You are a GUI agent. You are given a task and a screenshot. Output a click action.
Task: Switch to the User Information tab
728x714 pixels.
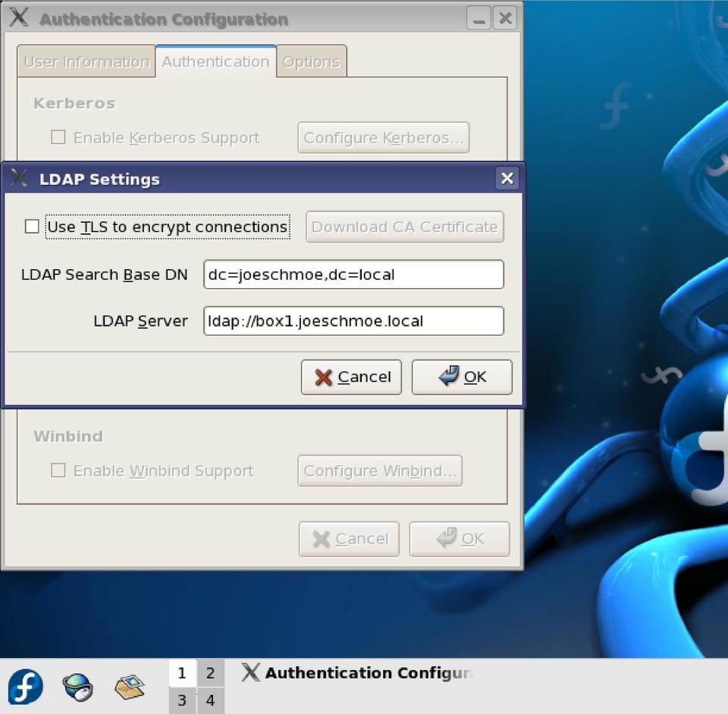[86, 62]
